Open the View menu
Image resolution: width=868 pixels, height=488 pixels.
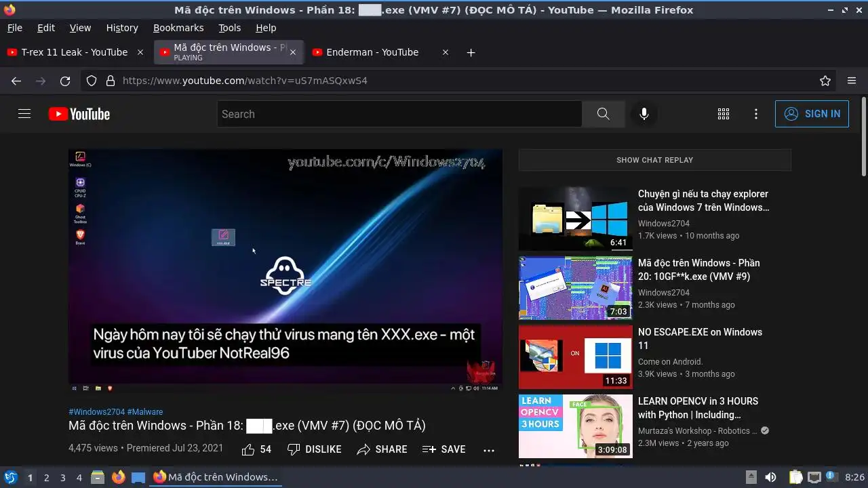[x=80, y=28]
